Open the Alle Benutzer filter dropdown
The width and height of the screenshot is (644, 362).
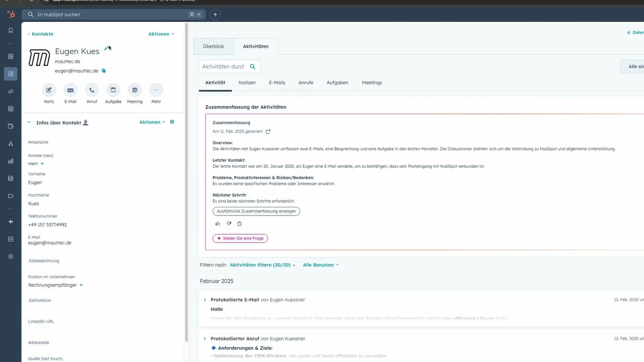tap(320, 265)
